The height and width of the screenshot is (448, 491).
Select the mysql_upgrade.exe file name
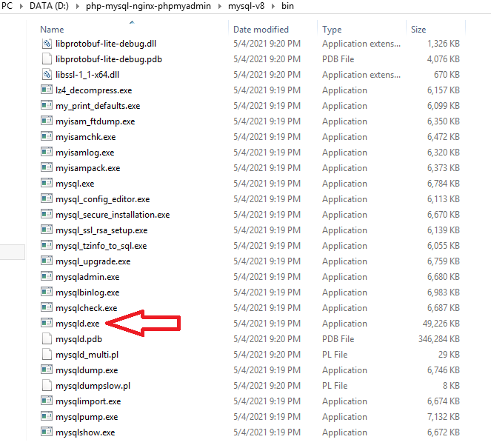[93, 261]
